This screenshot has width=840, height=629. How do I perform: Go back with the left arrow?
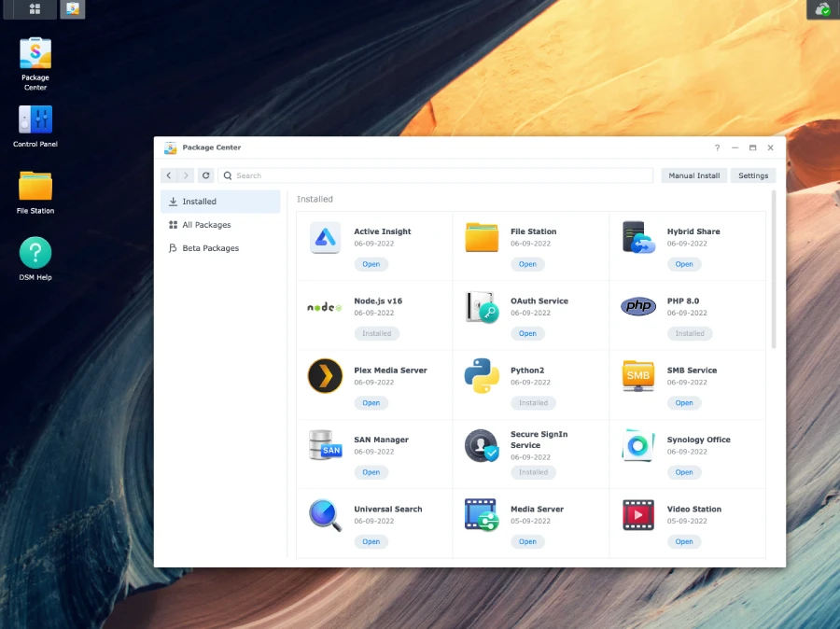[x=169, y=175]
